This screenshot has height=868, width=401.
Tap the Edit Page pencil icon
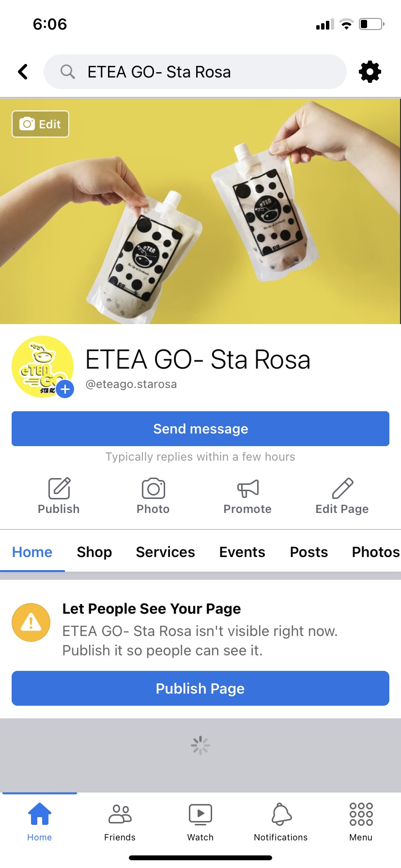[x=342, y=488]
